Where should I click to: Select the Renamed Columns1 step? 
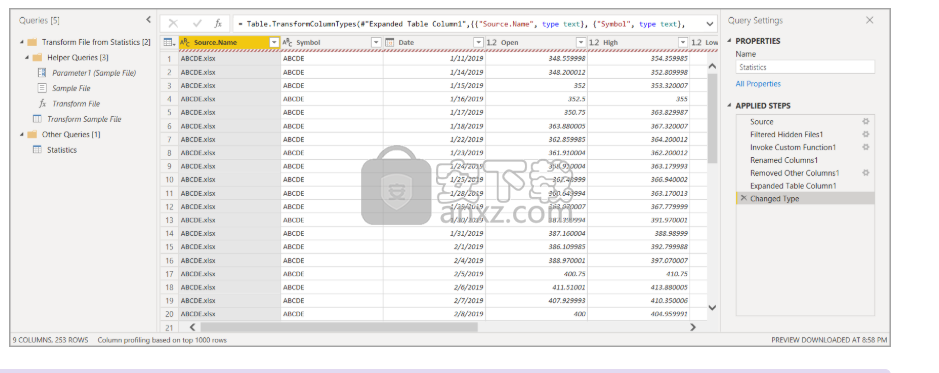point(784,160)
